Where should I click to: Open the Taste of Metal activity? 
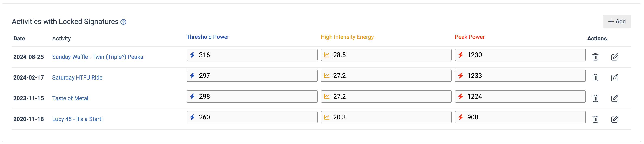(70, 98)
